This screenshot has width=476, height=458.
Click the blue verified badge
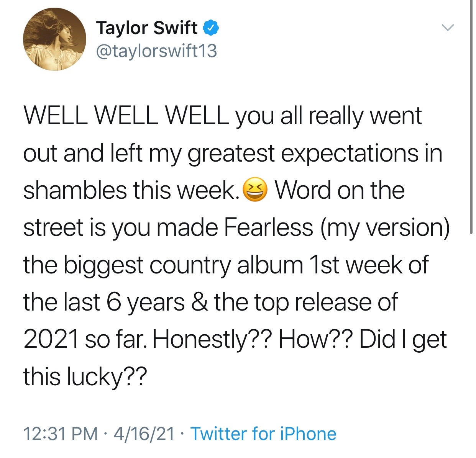pos(210,28)
